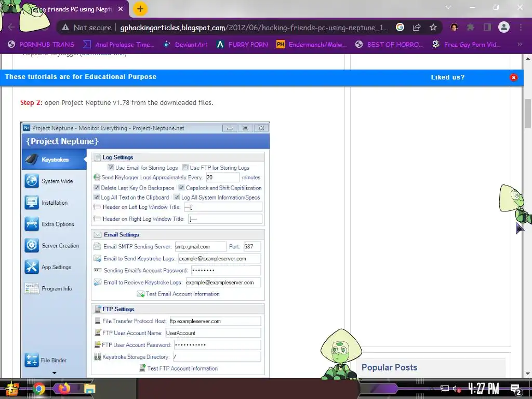
Task: Click the page vertical scrollbar thumb
Action: coord(528,114)
